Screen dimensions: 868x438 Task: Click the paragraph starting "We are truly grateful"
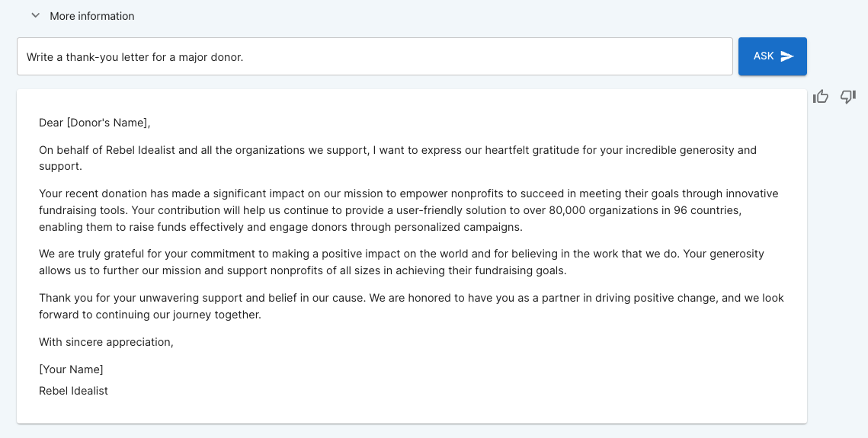click(402, 262)
